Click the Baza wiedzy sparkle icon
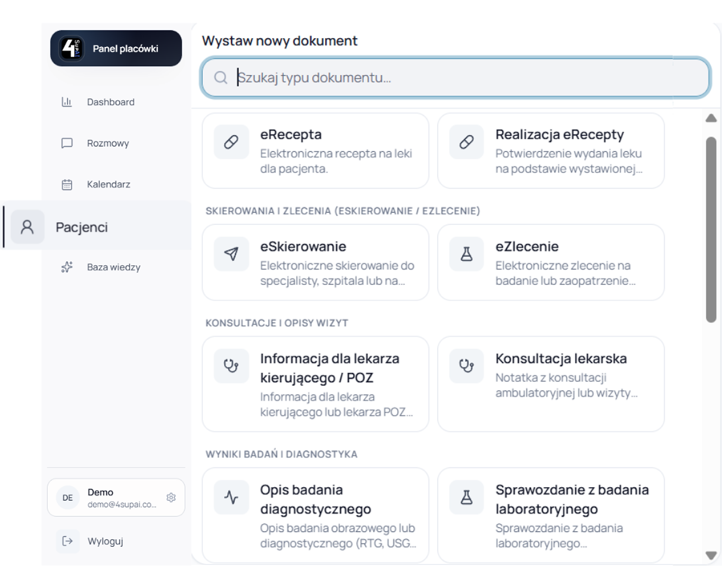722x588 pixels. pyautogui.click(x=67, y=267)
